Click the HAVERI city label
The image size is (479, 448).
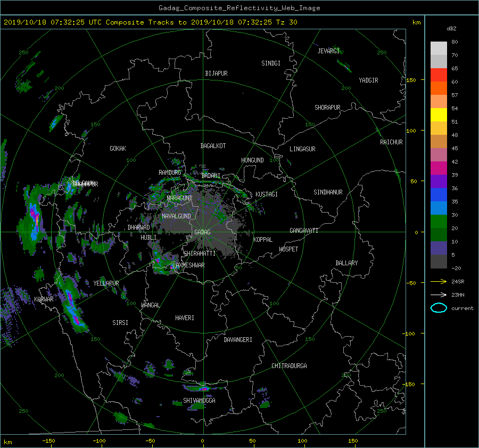tap(185, 318)
